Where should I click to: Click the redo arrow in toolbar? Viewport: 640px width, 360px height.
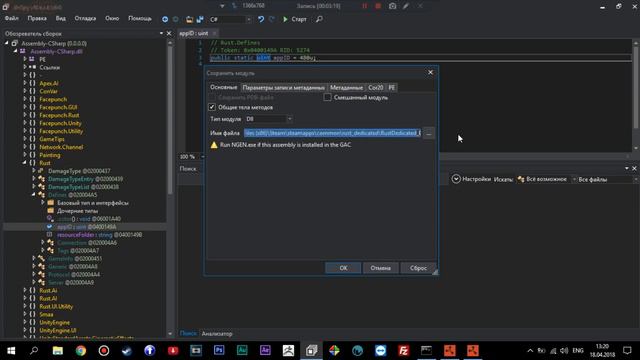272,19
